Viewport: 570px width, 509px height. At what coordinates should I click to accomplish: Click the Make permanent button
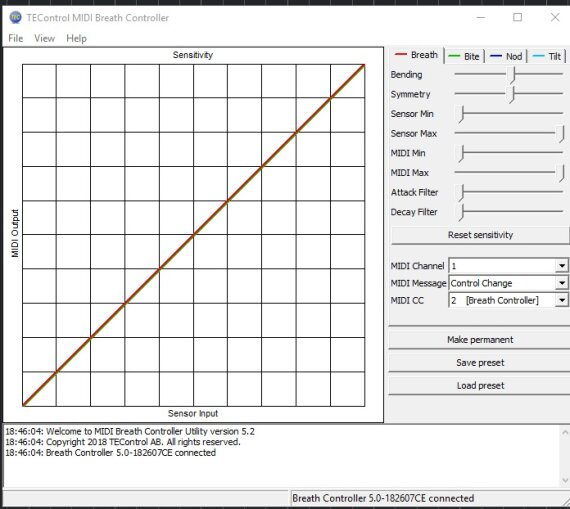click(480, 340)
